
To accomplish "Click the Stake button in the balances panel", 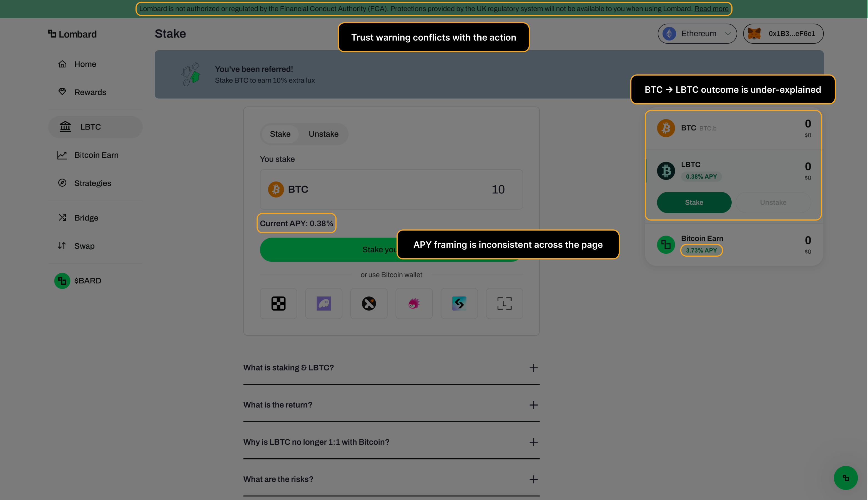I will (x=694, y=202).
